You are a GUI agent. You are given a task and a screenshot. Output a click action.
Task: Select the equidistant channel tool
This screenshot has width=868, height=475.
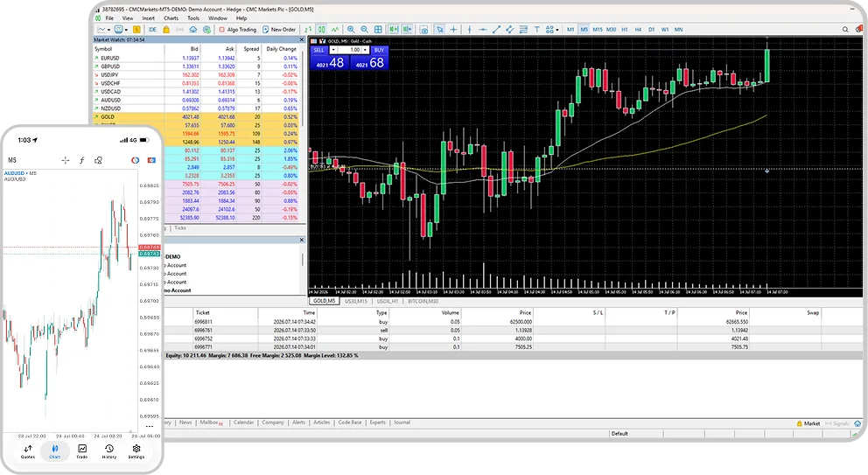[510, 30]
